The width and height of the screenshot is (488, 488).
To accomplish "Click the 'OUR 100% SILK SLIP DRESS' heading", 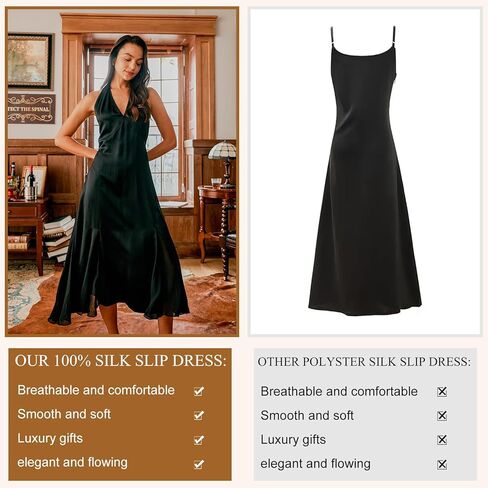I will (x=120, y=361).
